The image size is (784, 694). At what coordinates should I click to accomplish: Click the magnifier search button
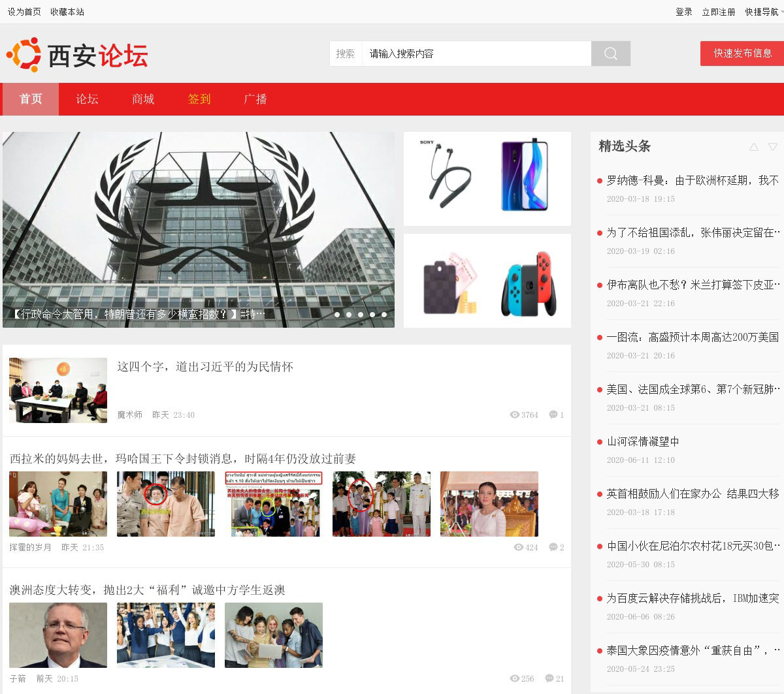(610, 54)
